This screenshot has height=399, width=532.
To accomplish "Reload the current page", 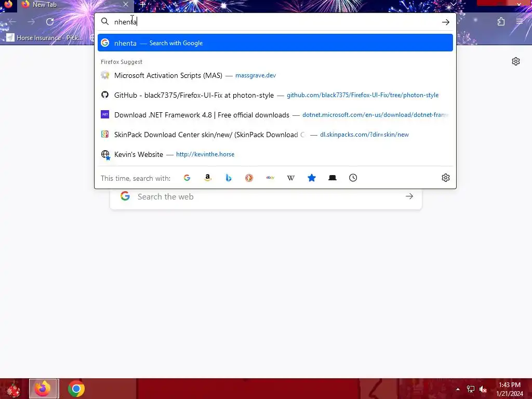I will click(50, 22).
